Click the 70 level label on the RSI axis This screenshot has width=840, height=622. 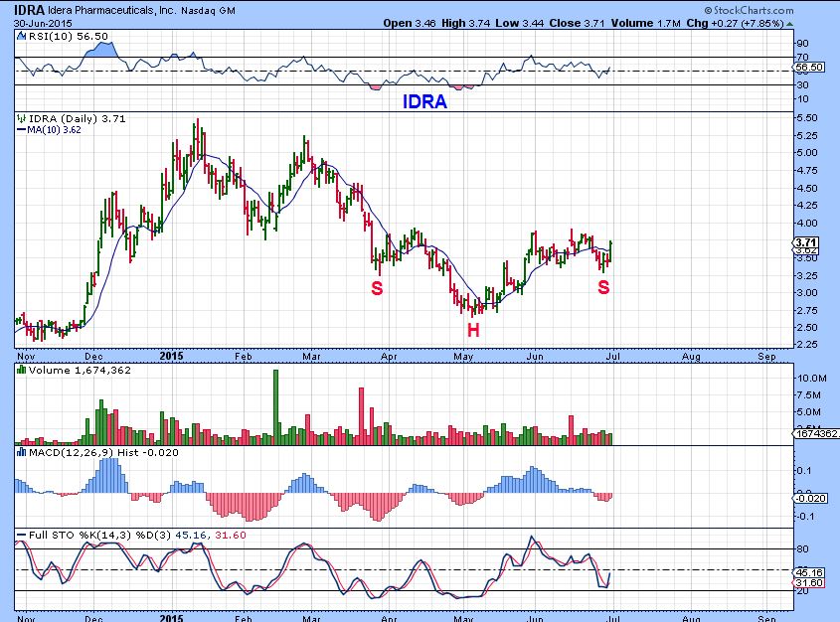click(x=802, y=58)
